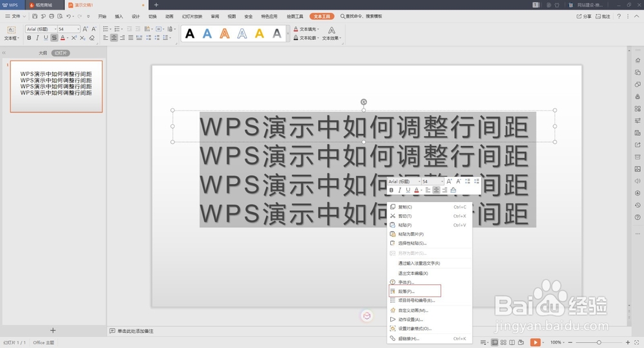Click align left icon in ribbon
Viewport: 644px width, 348px height.
[106, 38]
